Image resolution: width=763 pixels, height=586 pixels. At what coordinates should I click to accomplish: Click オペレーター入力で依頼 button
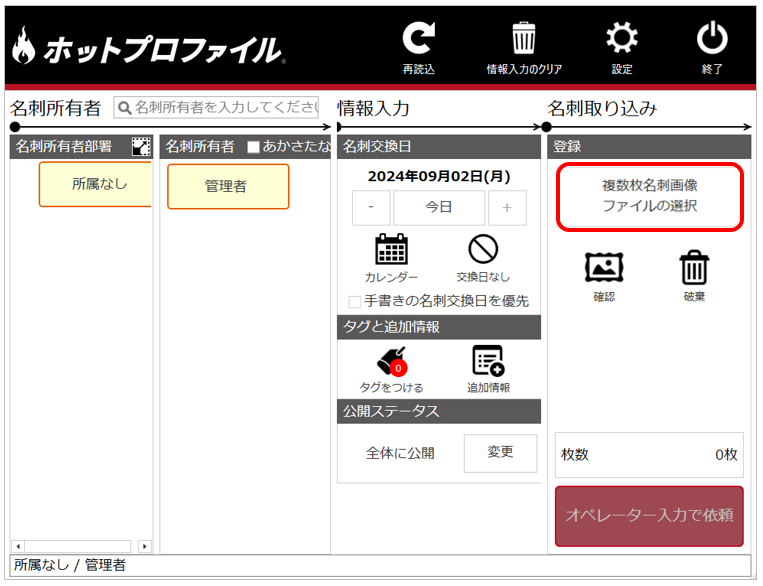point(649,516)
